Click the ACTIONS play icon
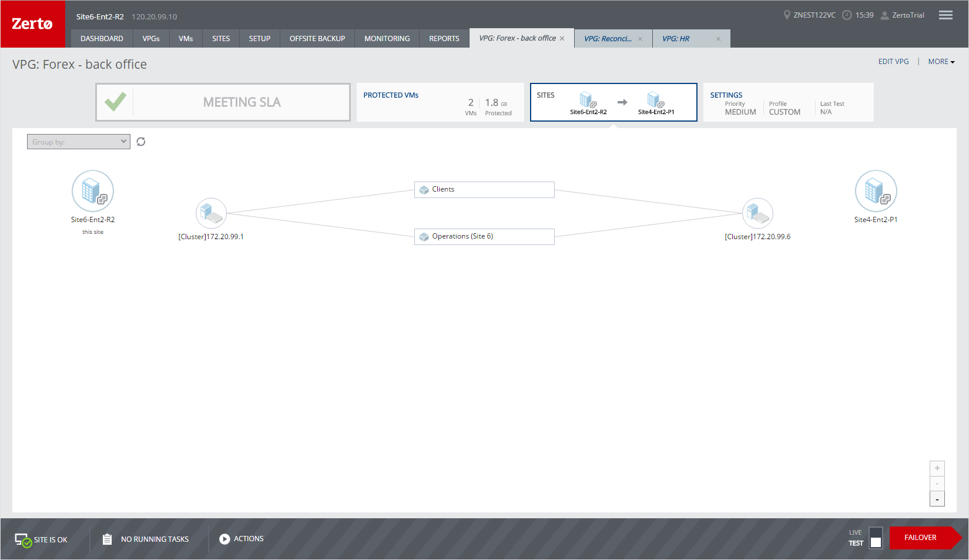The image size is (969, 560). [224, 539]
